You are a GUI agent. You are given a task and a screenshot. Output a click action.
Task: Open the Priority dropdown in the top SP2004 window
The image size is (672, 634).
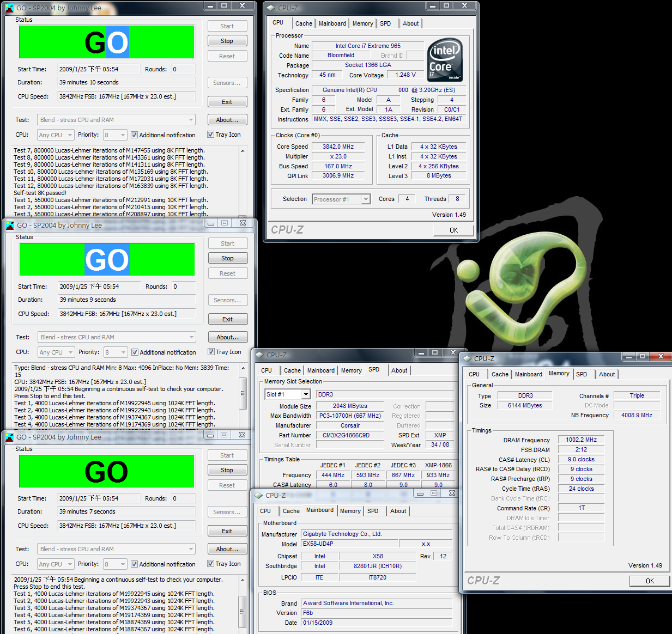(122, 135)
